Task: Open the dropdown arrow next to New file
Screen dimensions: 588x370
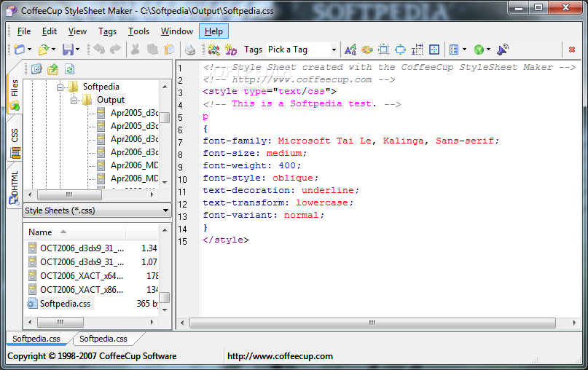Action: pyautogui.click(x=29, y=50)
